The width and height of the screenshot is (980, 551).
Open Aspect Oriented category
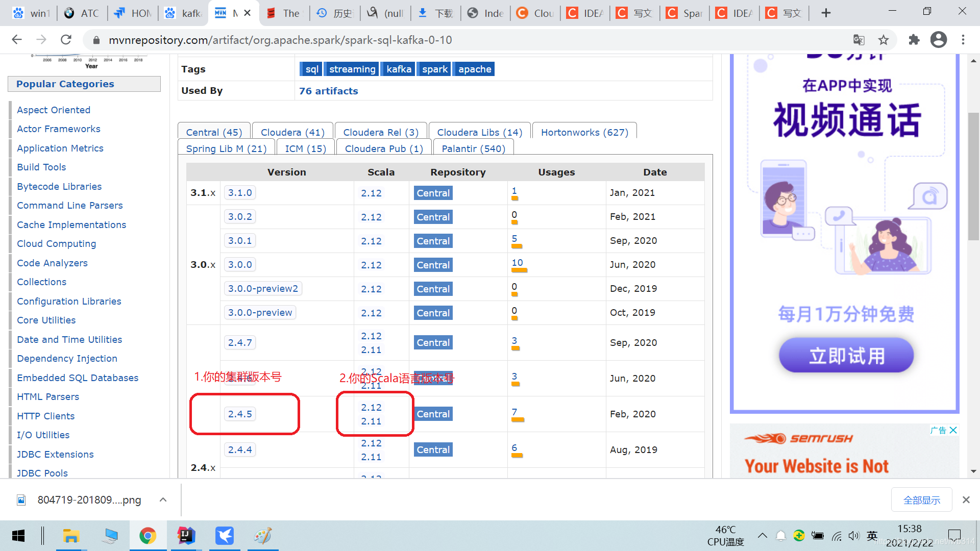point(54,110)
